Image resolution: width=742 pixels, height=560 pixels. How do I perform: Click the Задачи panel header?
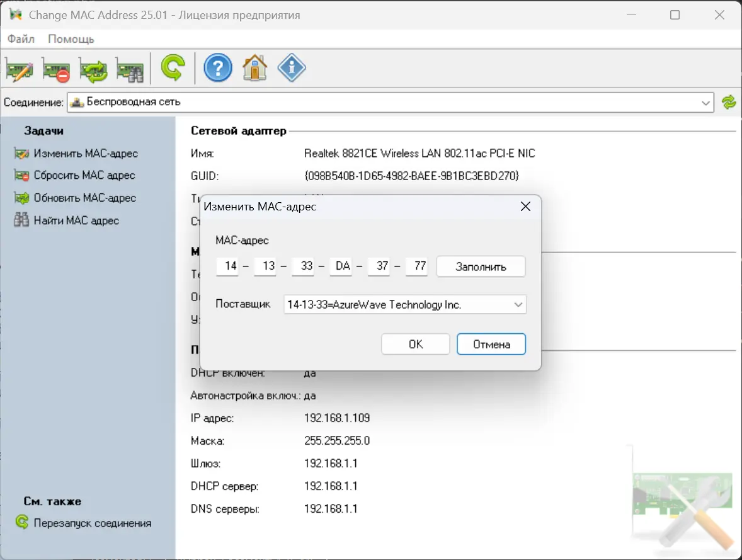click(43, 130)
